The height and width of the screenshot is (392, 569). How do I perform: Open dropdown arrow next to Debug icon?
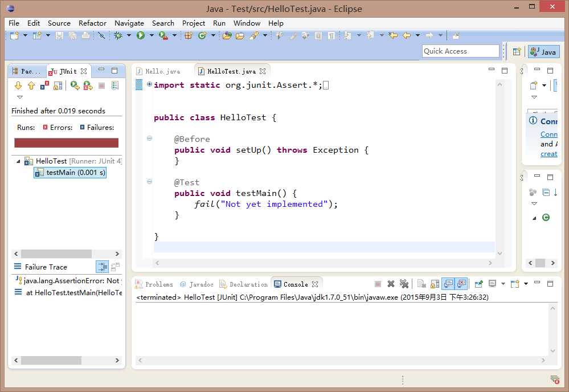129,35
